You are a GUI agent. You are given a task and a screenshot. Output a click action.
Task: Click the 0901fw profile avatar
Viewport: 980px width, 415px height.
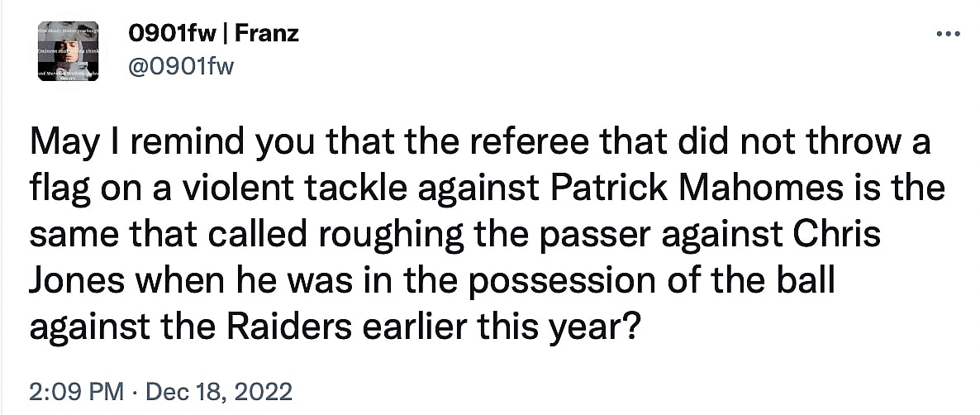(x=69, y=50)
